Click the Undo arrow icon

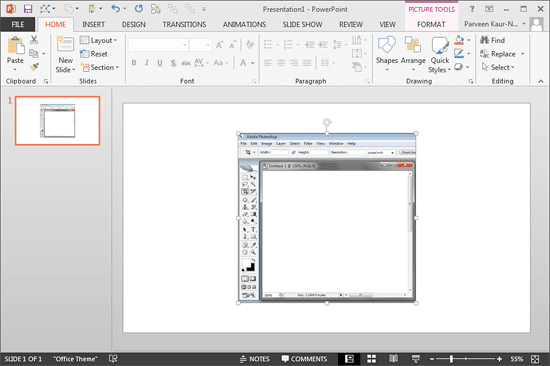click(x=115, y=8)
